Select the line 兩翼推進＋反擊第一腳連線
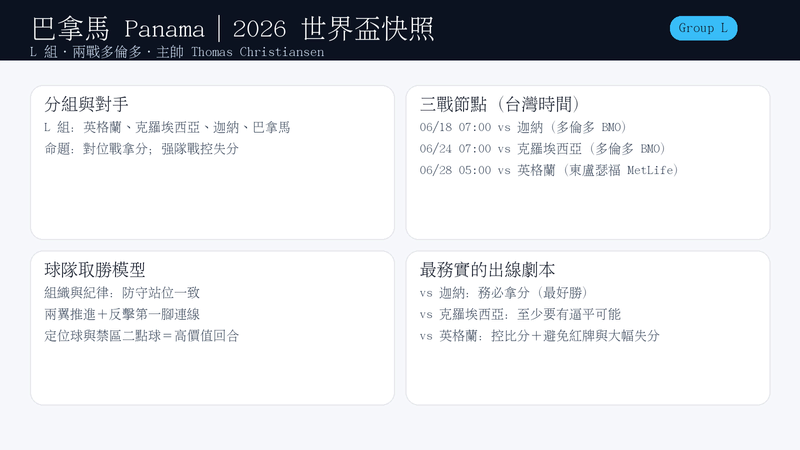The height and width of the screenshot is (450, 800). click(x=122, y=314)
